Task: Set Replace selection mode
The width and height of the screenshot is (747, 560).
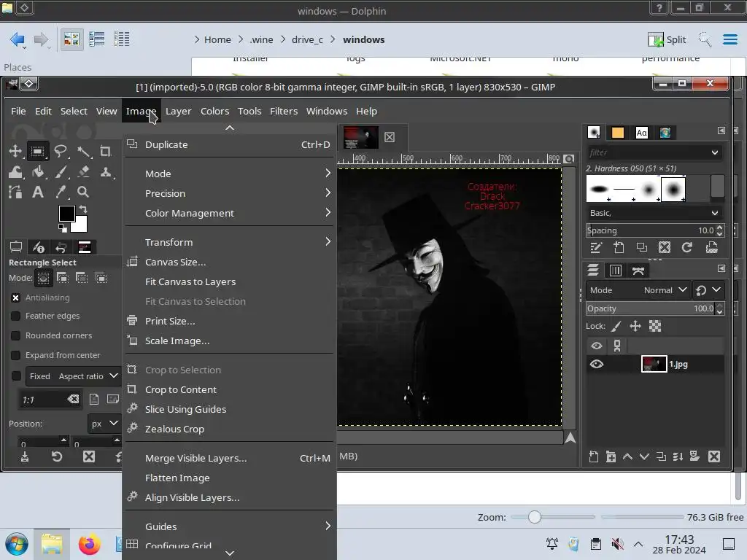Action: [x=43, y=278]
